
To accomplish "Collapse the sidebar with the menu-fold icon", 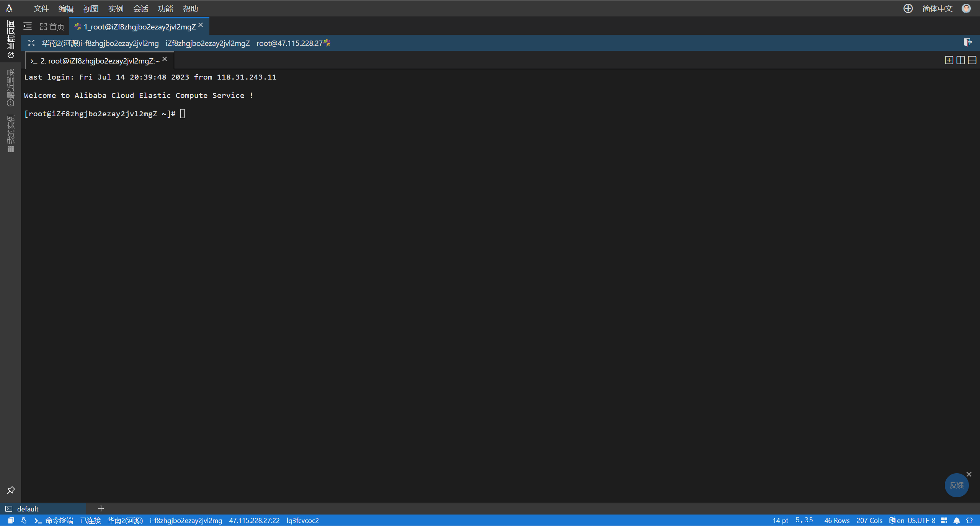I will coord(28,26).
